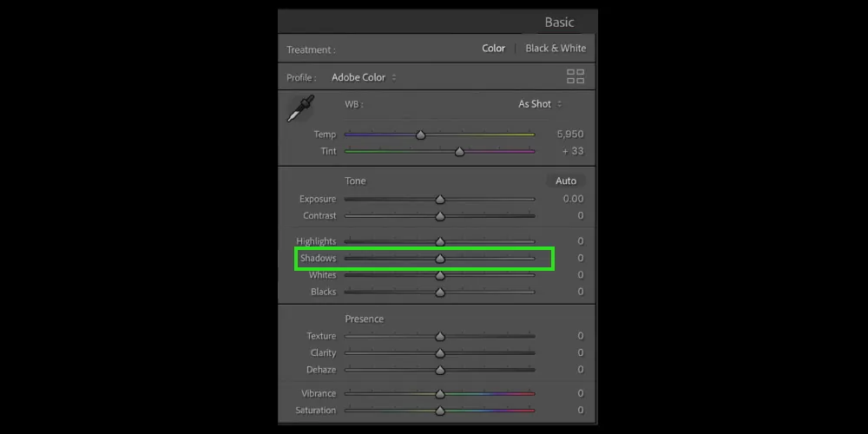Open the Adobe Color profile dropdown
868x434 pixels.
(364, 77)
